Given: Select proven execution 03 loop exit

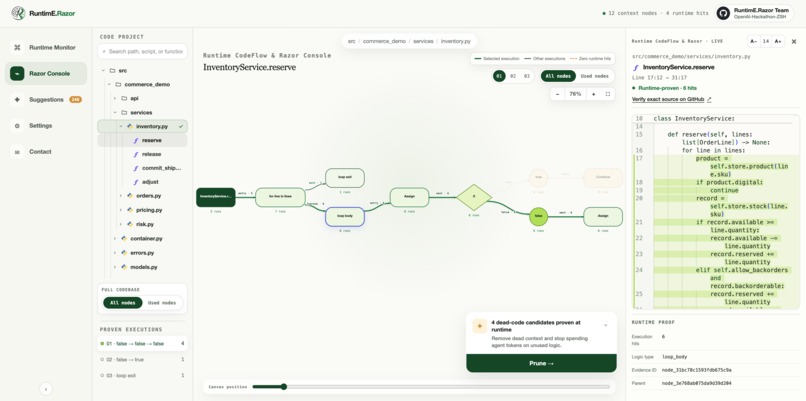Looking at the screenshot, I should pos(142,376).
